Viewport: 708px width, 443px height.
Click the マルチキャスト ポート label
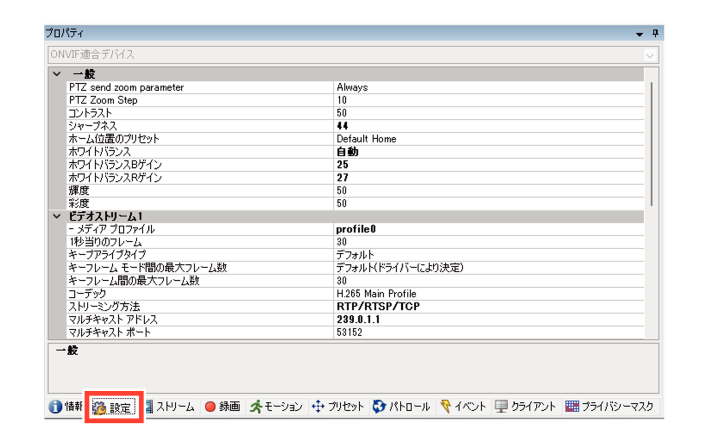click(x=109, y=332)
